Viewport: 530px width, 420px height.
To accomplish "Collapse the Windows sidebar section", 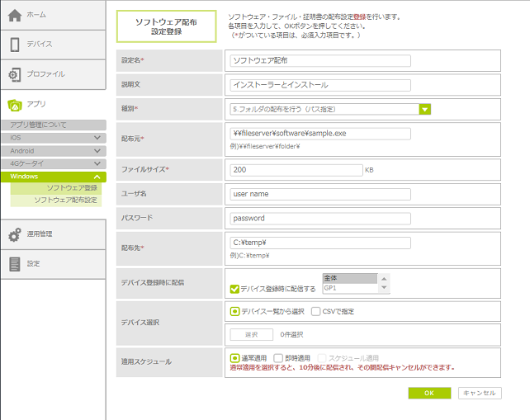I will (97, 177).
